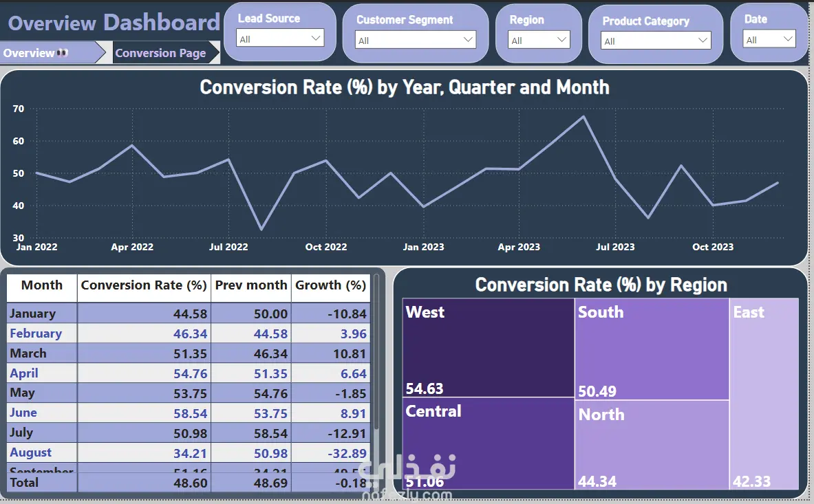
Task: Select the East treemap tile
Action: pyautogui.click(x=764, y=393)
